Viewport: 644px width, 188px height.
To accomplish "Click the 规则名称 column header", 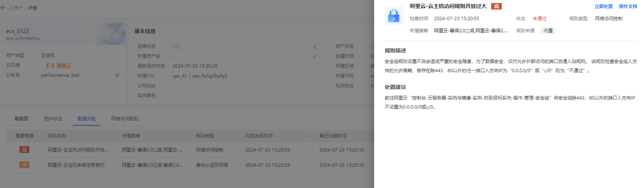I will tap(57, 136).
